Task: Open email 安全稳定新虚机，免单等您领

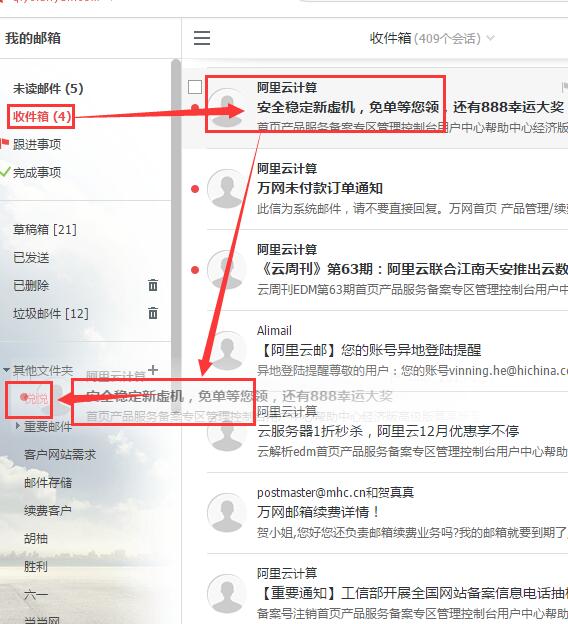Action: [410, 107]
